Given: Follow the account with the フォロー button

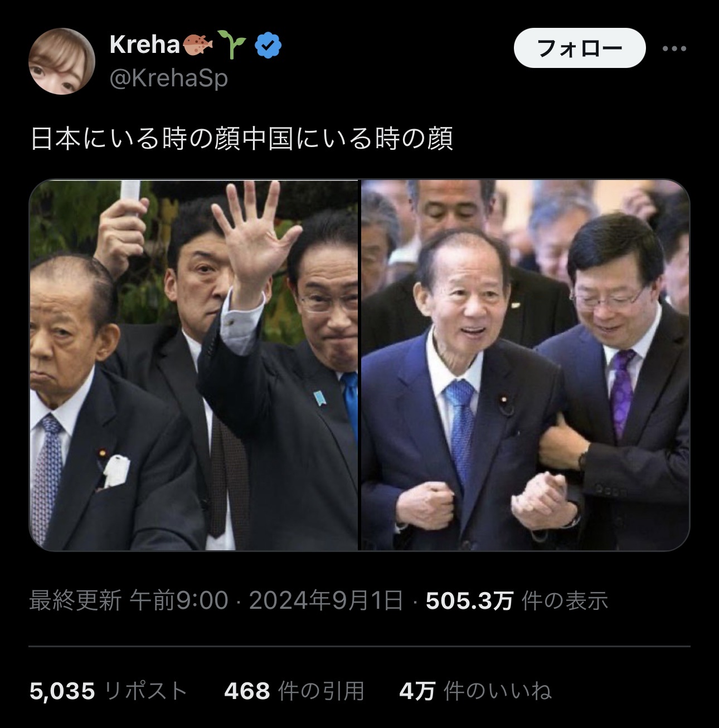Looking at the screenshot, I should point(580,48).
